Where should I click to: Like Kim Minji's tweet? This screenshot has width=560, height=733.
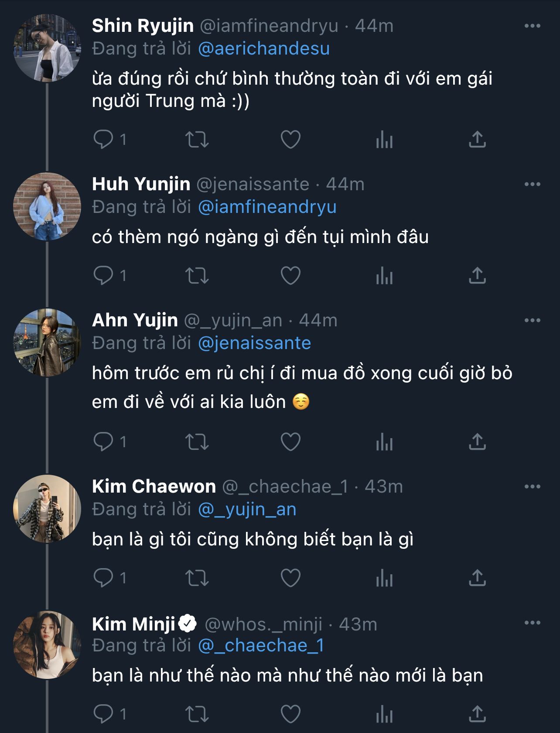pyautogui.click(x=290, y=714)
